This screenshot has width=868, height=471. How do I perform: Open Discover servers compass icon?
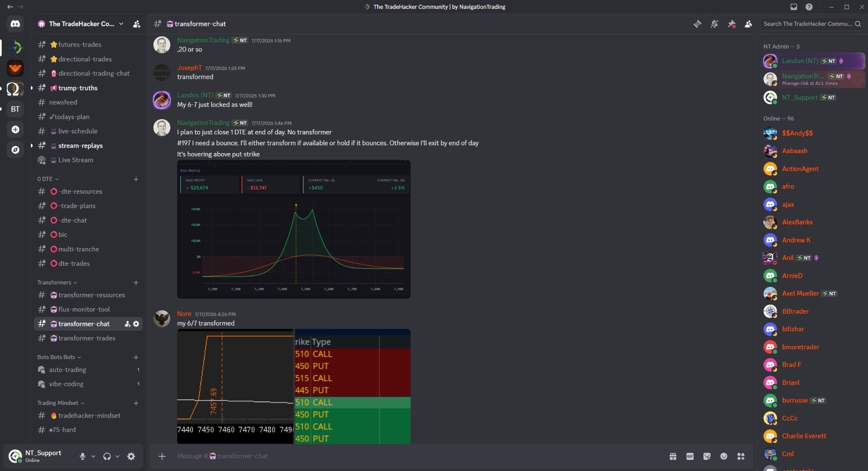15,150
